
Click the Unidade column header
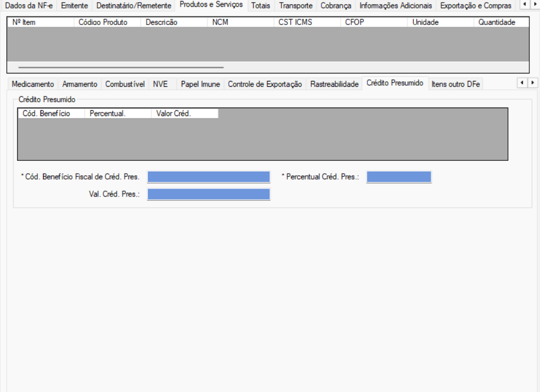click(440, 22)
